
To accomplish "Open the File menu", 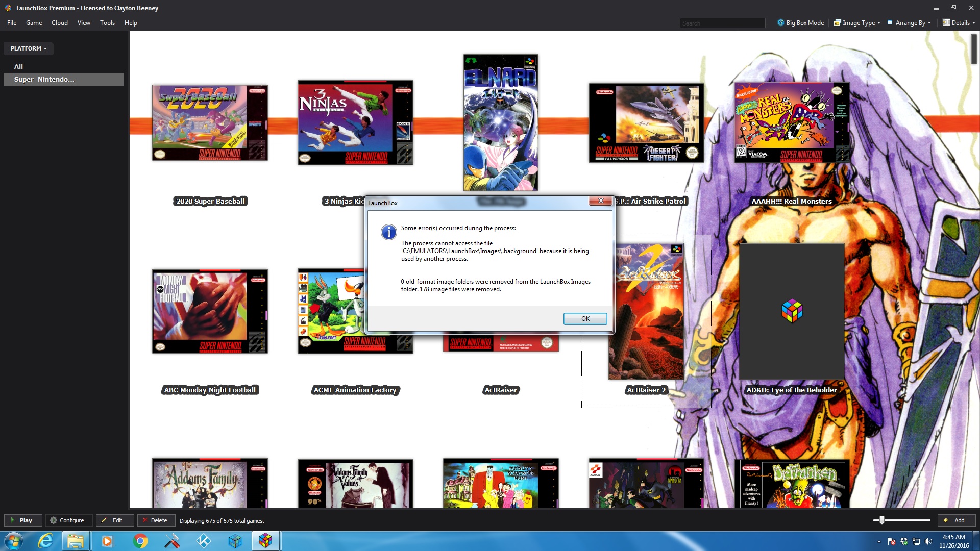I will tap(12, 23).
